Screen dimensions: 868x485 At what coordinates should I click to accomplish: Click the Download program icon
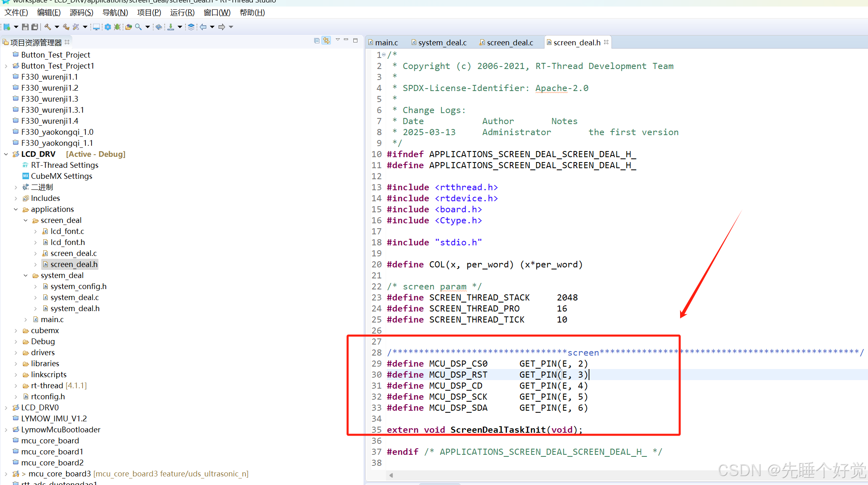[171, 27]
